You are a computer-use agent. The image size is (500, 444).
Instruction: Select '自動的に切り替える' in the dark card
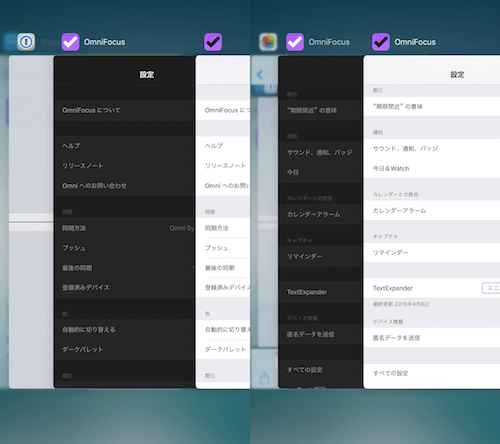click(x=125, y=330)
